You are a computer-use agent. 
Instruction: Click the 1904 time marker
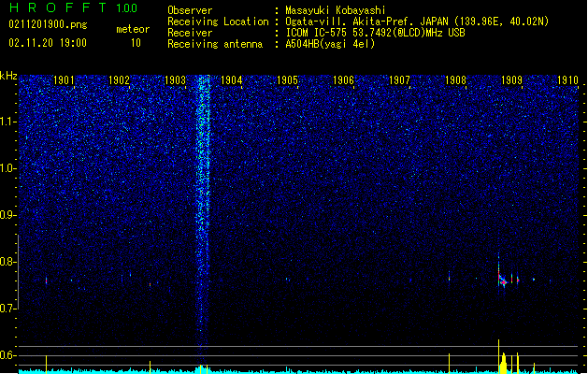[232, 80]
